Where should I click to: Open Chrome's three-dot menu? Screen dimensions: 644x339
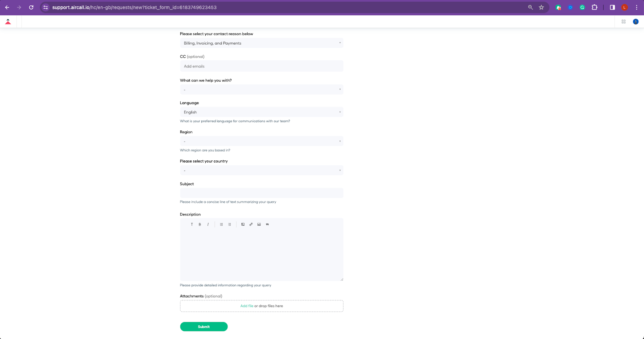click(636, 7)
